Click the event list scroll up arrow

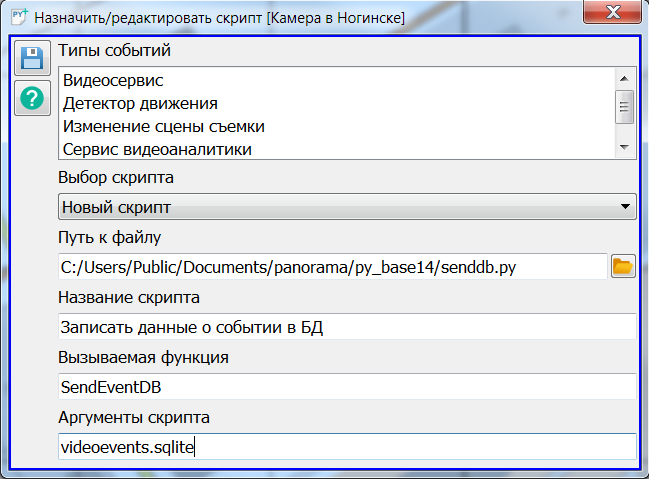625,78
